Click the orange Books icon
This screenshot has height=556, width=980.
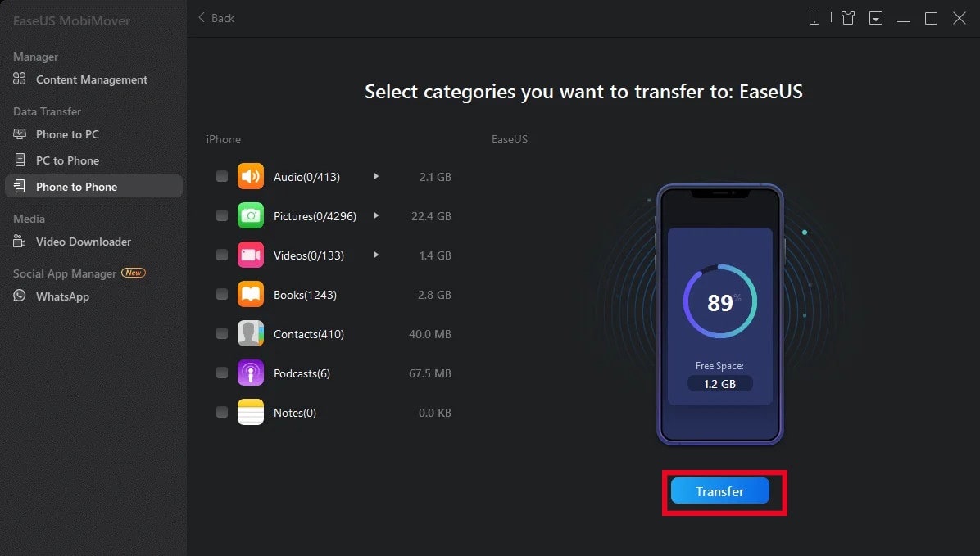point(251,294)
